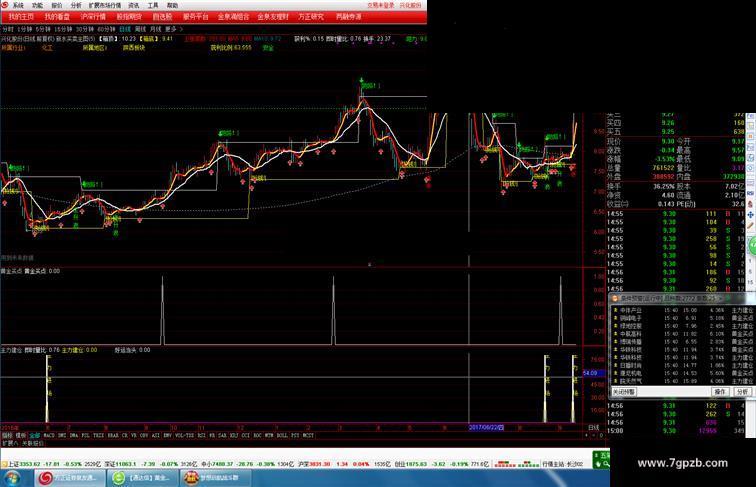The width and height of the screenshot is (756, 487).
Task: Click green 五档 button at bottom right
Action: tap(601, 459)
